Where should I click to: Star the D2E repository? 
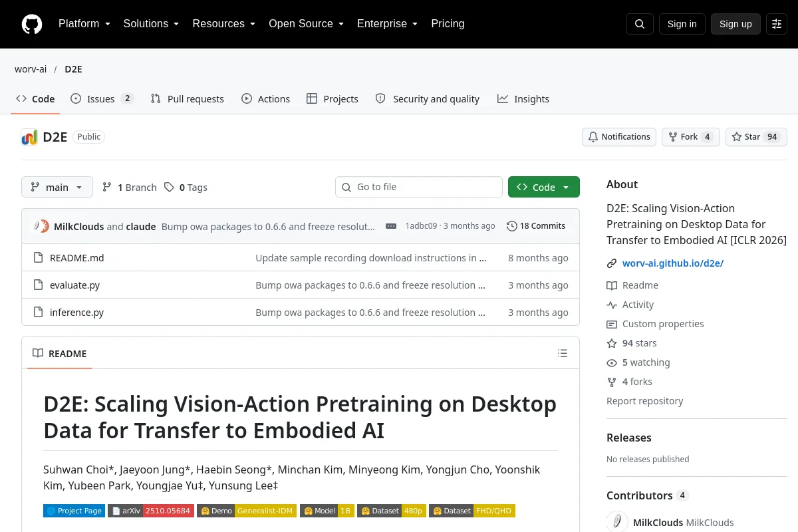pyautogui.click(x=756, y=137)
